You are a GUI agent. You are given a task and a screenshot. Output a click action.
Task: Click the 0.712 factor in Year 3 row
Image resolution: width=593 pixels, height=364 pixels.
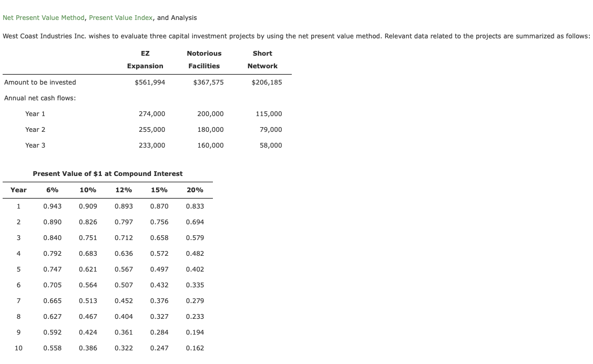coord(124,237)
